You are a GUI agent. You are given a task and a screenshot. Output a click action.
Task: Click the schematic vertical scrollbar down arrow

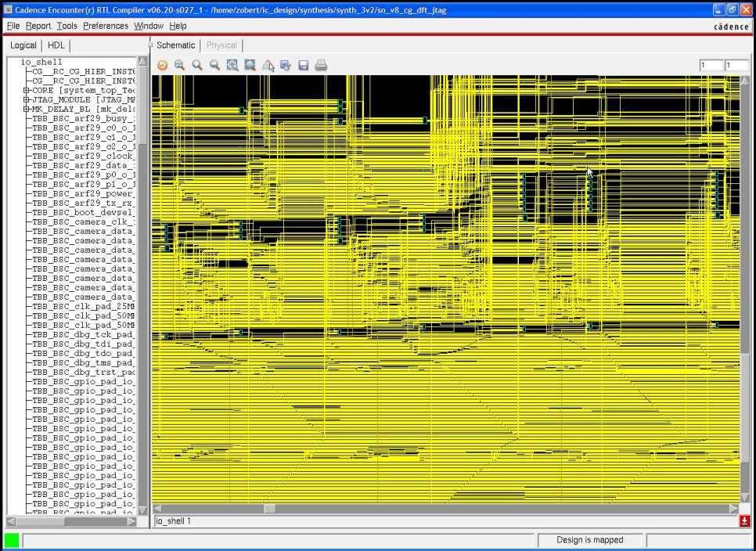click(x=744, y=498)
